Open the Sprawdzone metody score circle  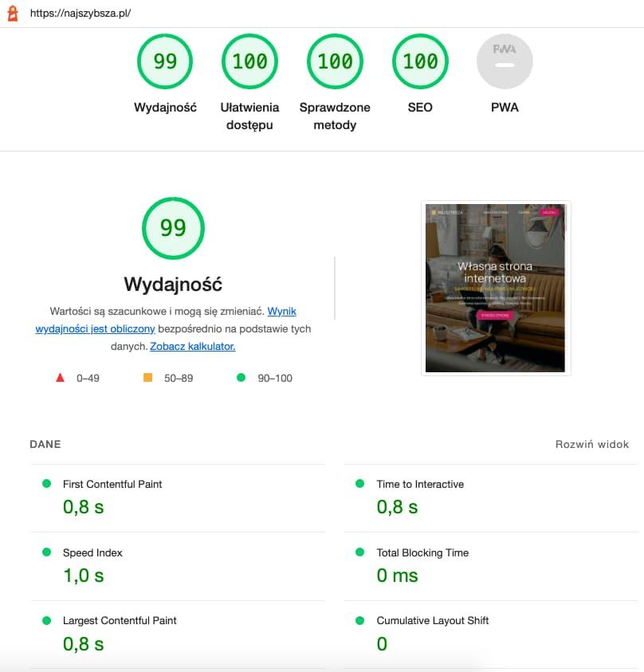click(x=335, y=61)
